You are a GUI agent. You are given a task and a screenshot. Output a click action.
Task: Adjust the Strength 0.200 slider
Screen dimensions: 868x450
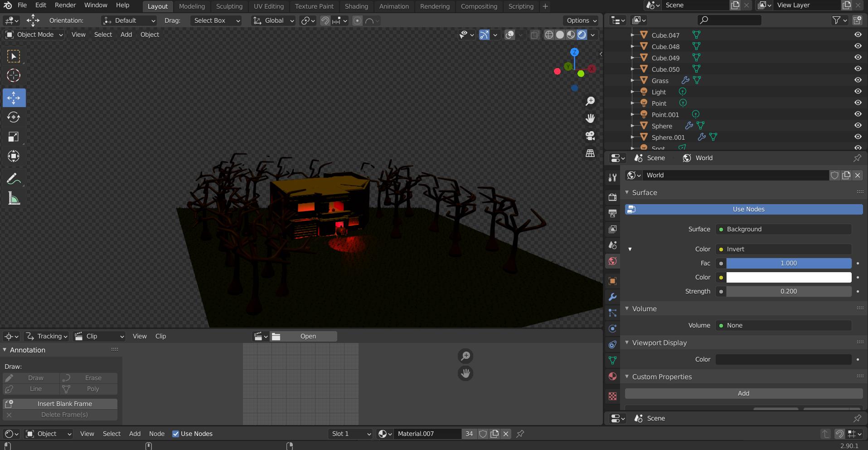click(789, 291)
